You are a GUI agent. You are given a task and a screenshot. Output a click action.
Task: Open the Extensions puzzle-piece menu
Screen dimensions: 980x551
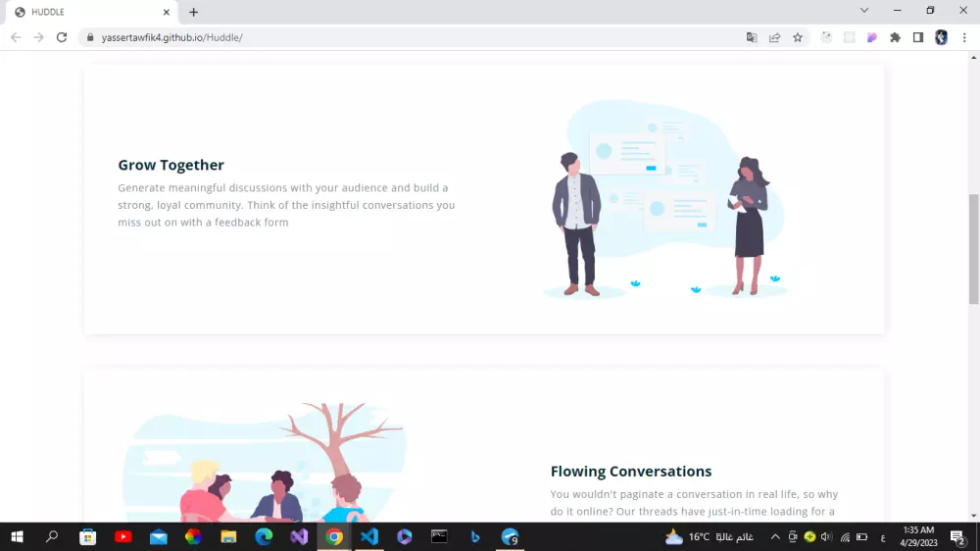(x=895, y=37)
